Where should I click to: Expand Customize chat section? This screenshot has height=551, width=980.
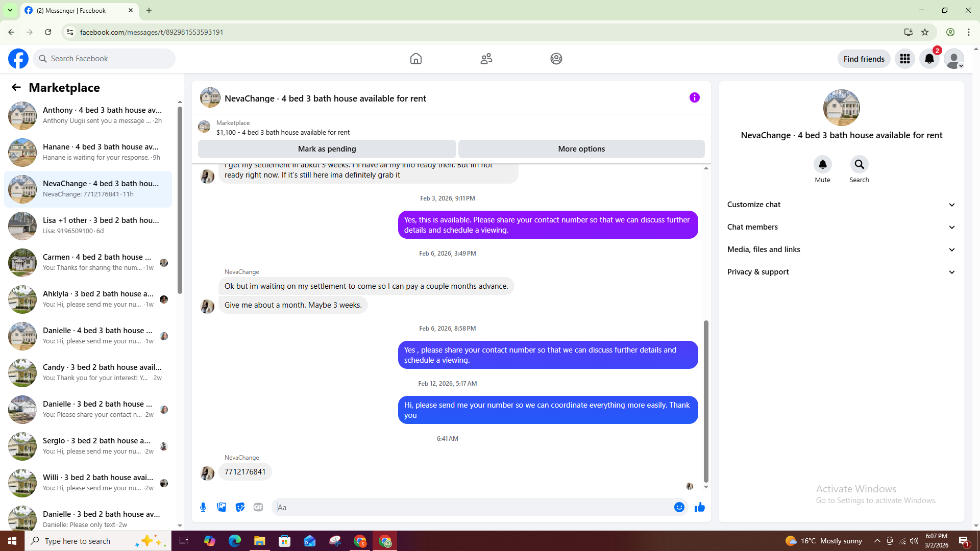click(x=841, y=205)
